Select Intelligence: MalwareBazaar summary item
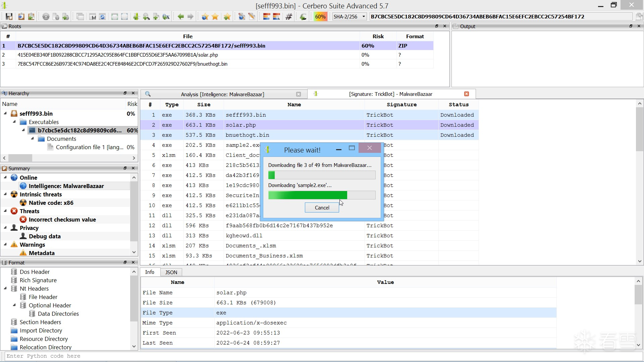 click(x=66, y=186)
